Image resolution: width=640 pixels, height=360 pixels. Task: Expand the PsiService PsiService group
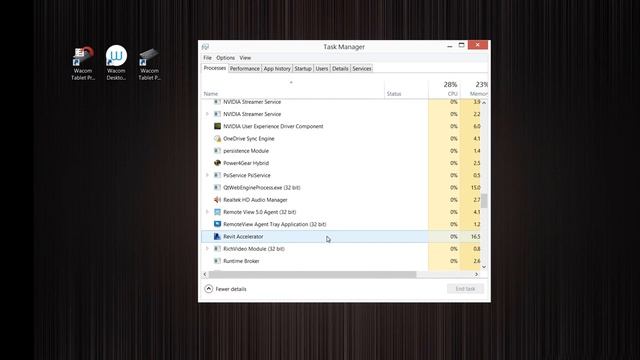point(207,175)
